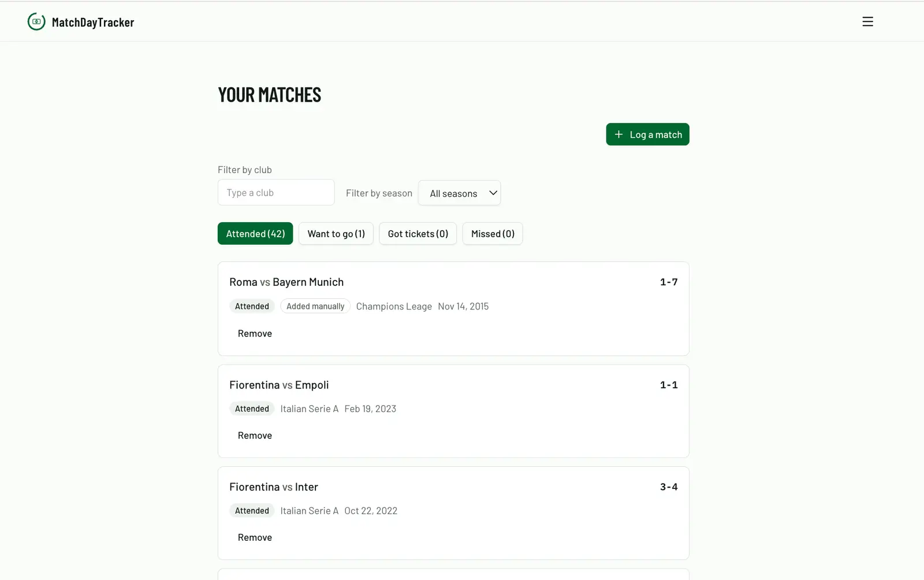Open the Fiorentina vs Inter match title
924x580 pixels.
(274, 487)
